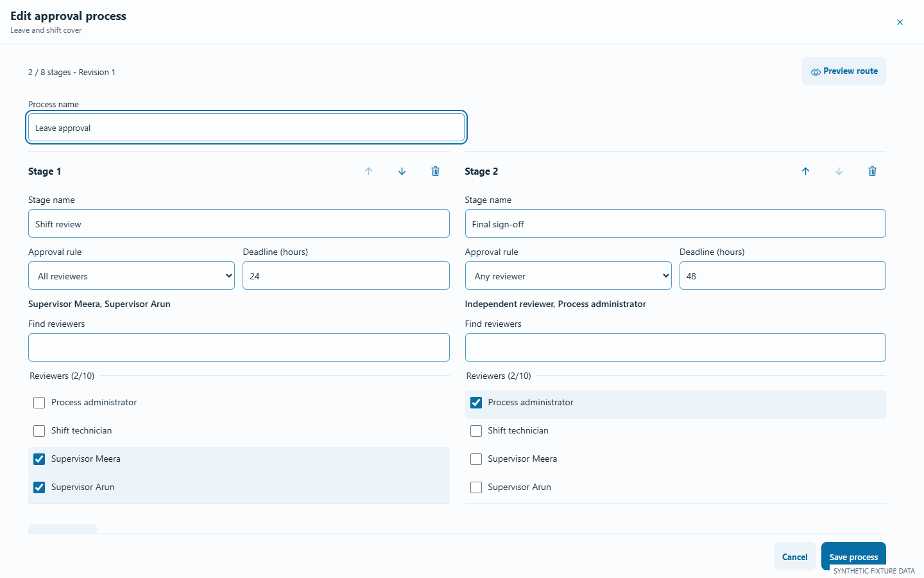924x578 pixels.
Task: Move Stage 2 down
Action: 839,171
